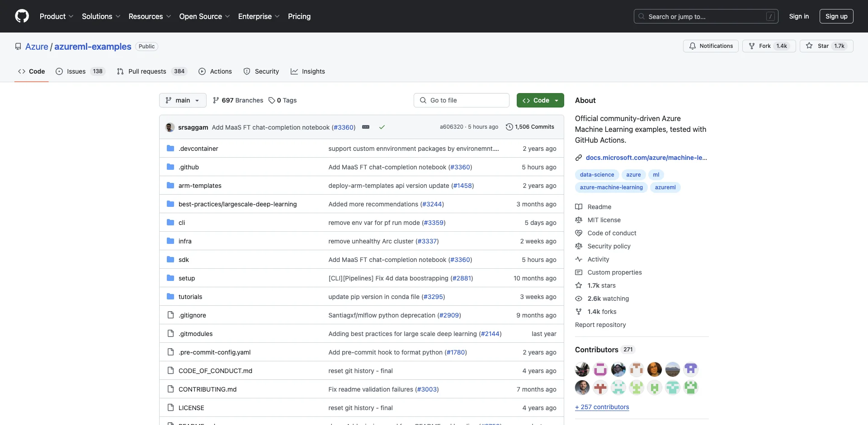Click the + 257 contributors link

602,407
